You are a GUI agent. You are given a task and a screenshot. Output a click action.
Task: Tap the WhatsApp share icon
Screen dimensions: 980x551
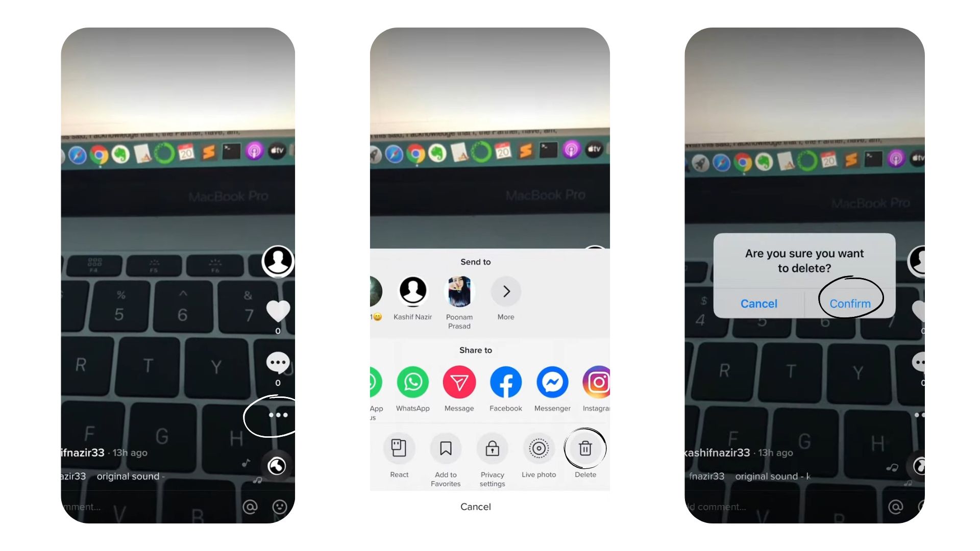[412, 382]
